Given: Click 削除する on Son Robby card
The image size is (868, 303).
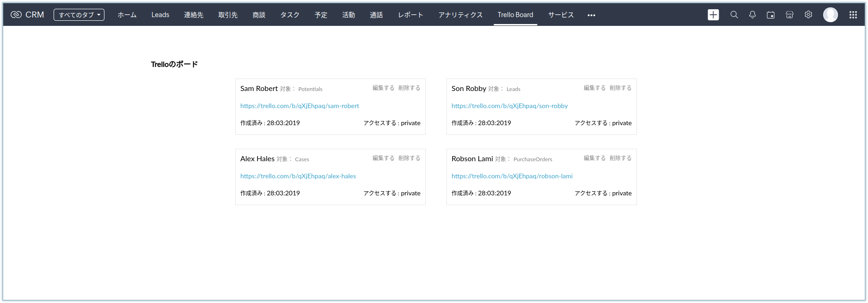Looking at the screenshot, I should pyautogui.click(x=620, y=88).
